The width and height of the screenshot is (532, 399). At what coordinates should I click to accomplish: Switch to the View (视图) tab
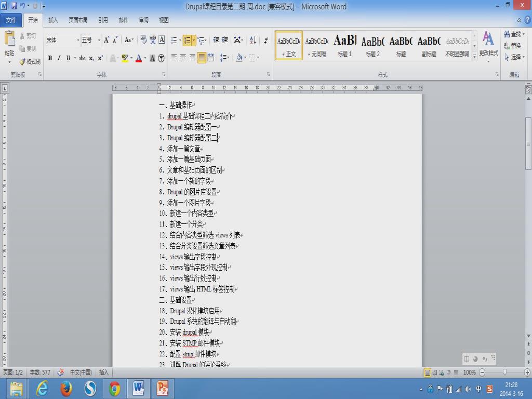164,20
